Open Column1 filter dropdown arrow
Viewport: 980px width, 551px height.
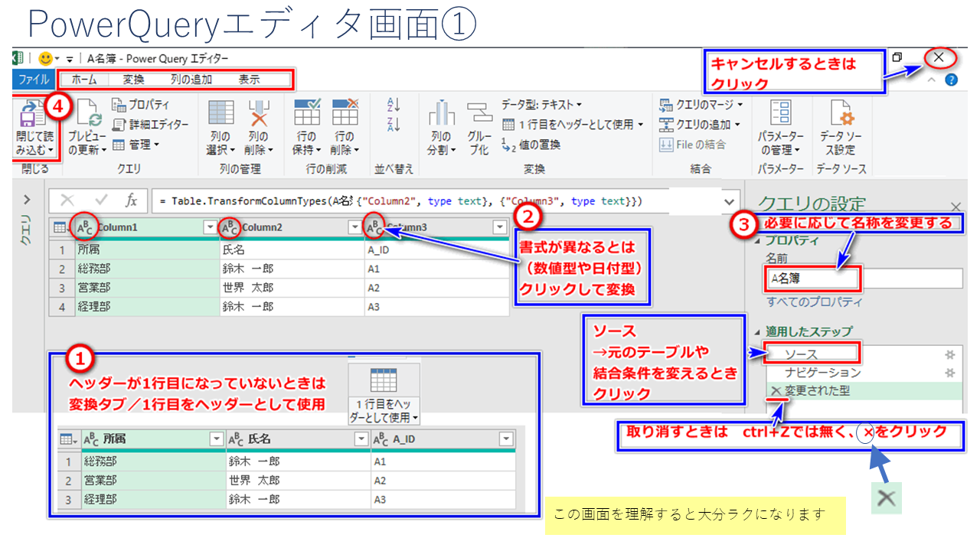coord(210,227)
